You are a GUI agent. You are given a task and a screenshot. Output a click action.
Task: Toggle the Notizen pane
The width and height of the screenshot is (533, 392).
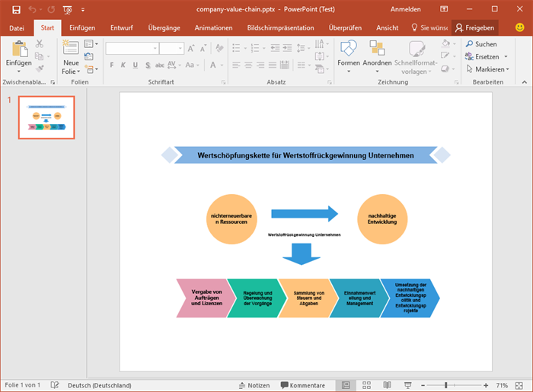coord(254,385)
